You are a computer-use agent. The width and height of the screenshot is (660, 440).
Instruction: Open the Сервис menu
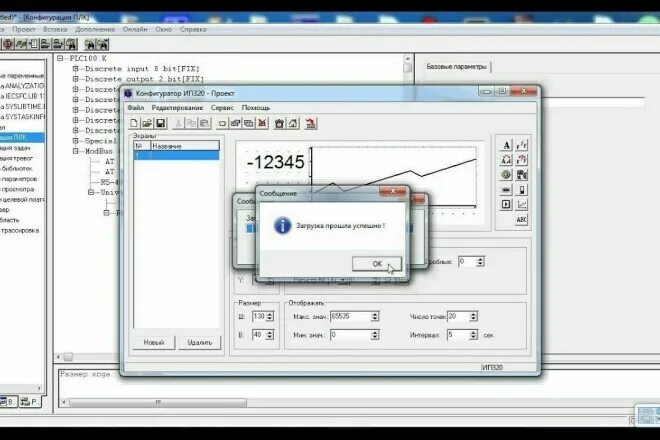[x=222, y=108]
